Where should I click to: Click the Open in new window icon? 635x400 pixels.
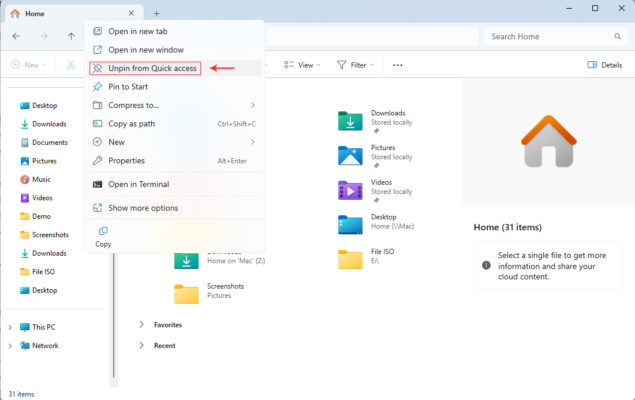98,50
